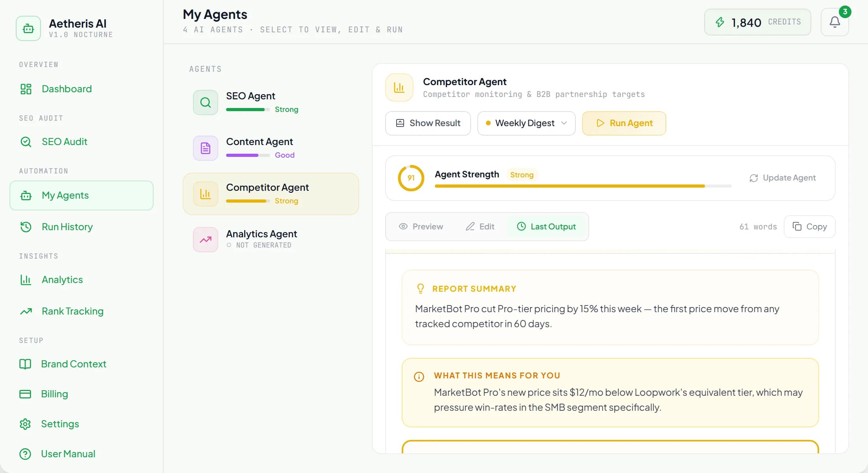Click the Billing card icon
Image resolution: width=868 pixels, height=473 pixels.
click(25, 394)
